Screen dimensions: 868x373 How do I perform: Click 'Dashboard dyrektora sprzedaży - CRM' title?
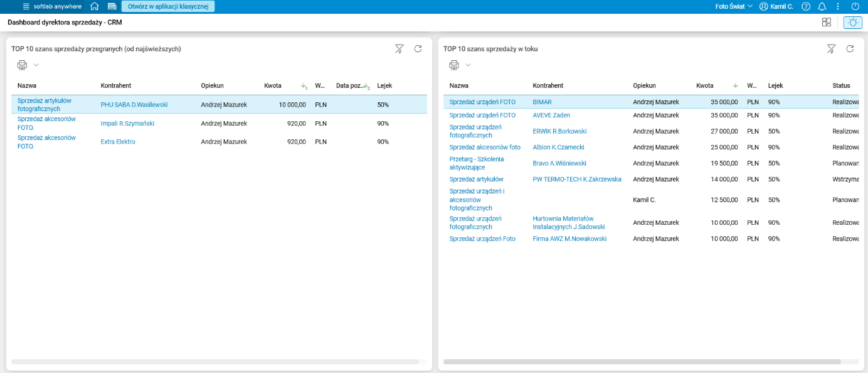(x=65, y=22)
